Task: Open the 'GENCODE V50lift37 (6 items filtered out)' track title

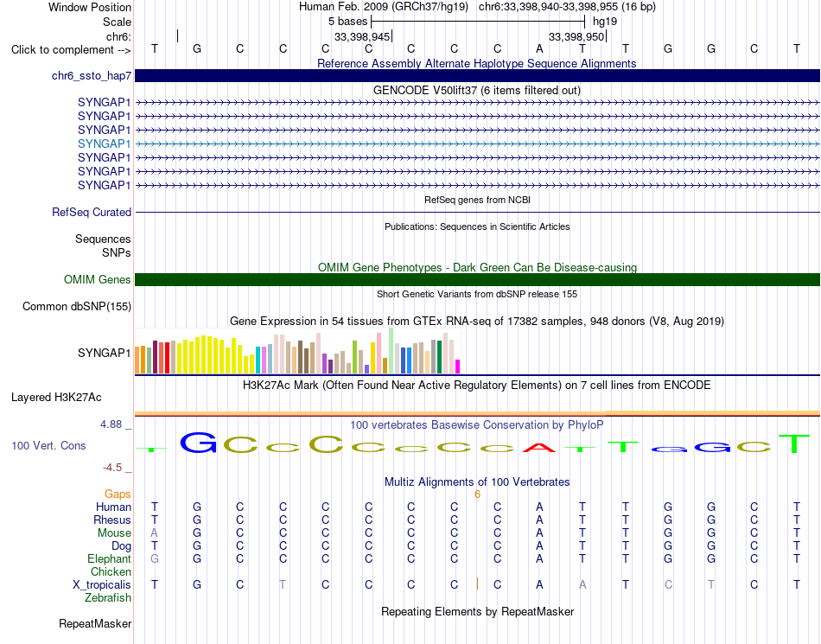Action: 476,90
